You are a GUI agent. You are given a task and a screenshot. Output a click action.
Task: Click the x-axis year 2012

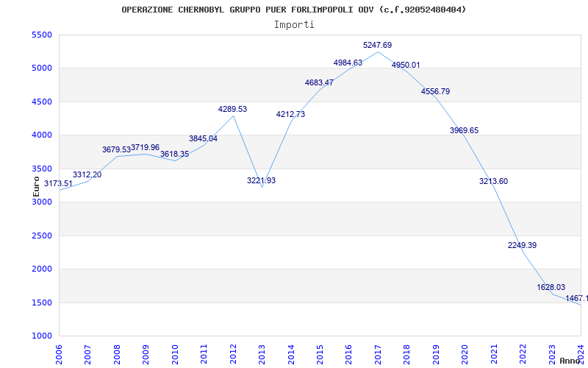(233, 355)
